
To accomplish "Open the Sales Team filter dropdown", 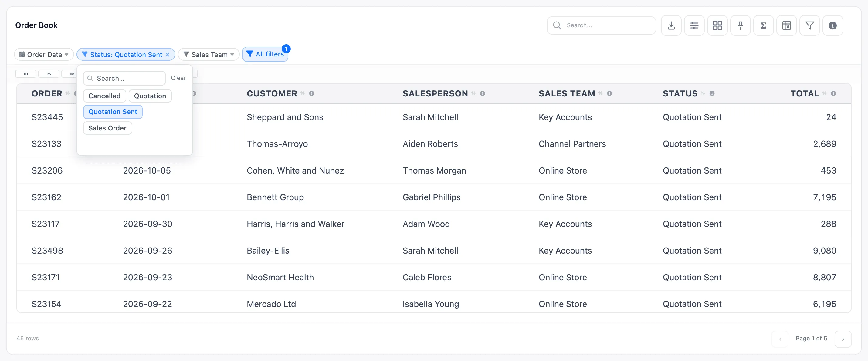I will 209,55.
